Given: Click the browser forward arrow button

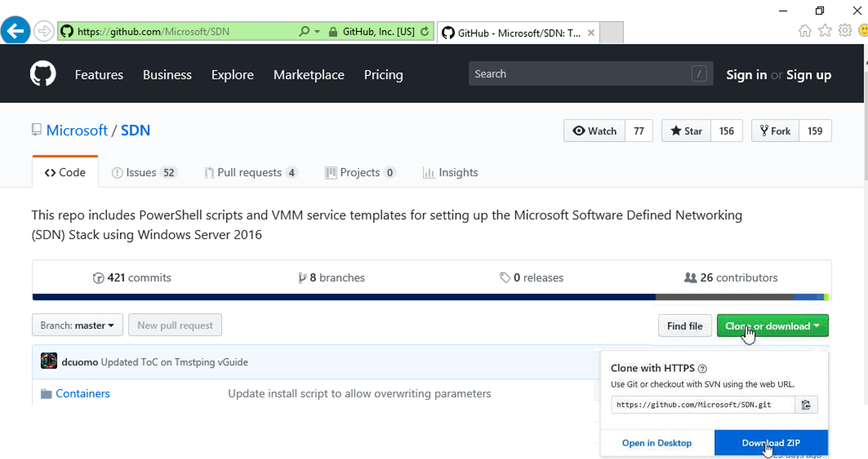Looking at the screenshot, I should (44, 31).
